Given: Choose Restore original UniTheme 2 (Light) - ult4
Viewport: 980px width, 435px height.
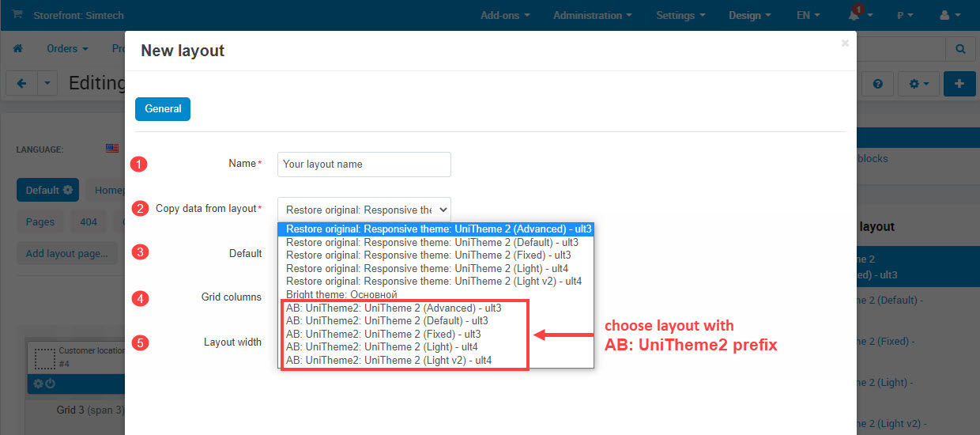Looking at the screenshot, I should tap(435, 268).
